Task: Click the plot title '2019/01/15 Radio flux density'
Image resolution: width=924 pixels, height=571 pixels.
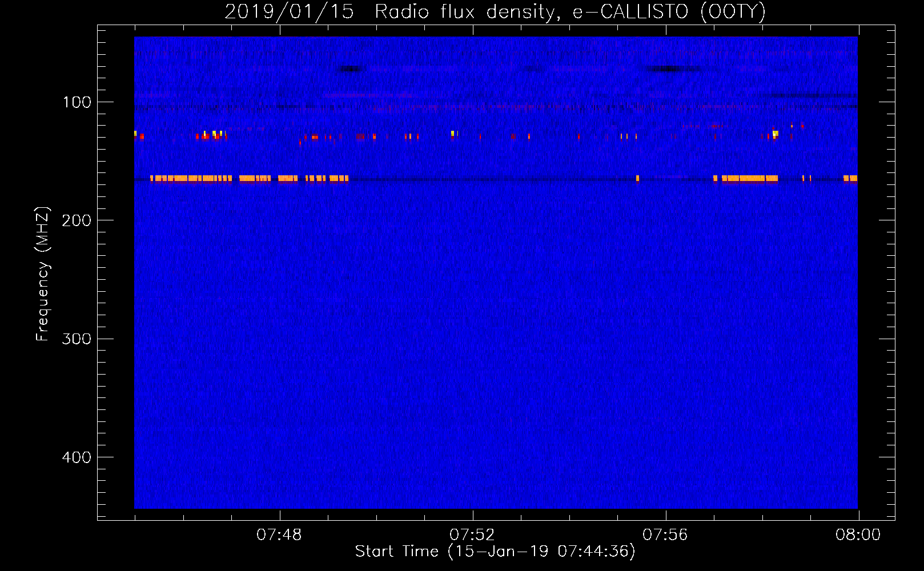Action: tap(495, 12)
